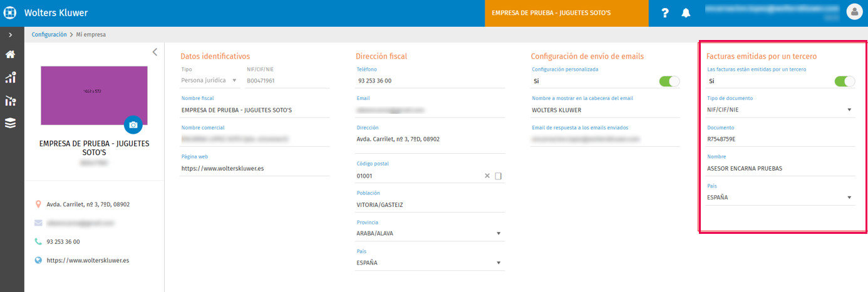
Task: Open the notifications bell icon
Action: tap(686, 13)
